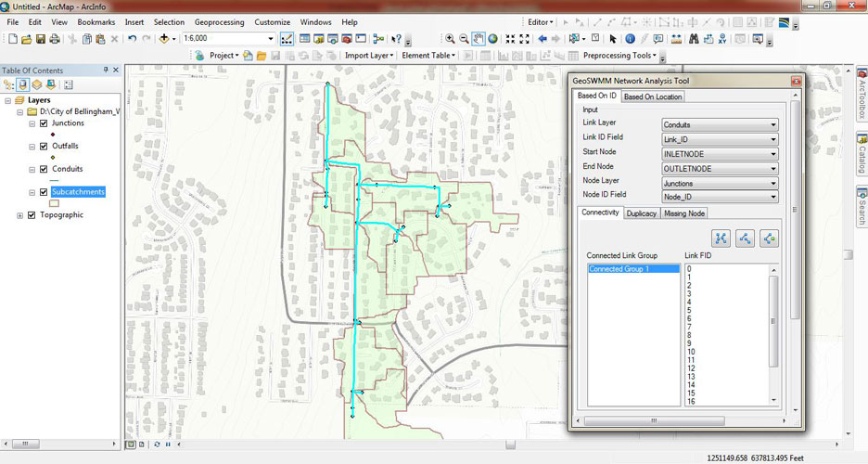The image size is (868, 464).
Task: Open Preprocessing Tools menu button
Action: (619, 56)
